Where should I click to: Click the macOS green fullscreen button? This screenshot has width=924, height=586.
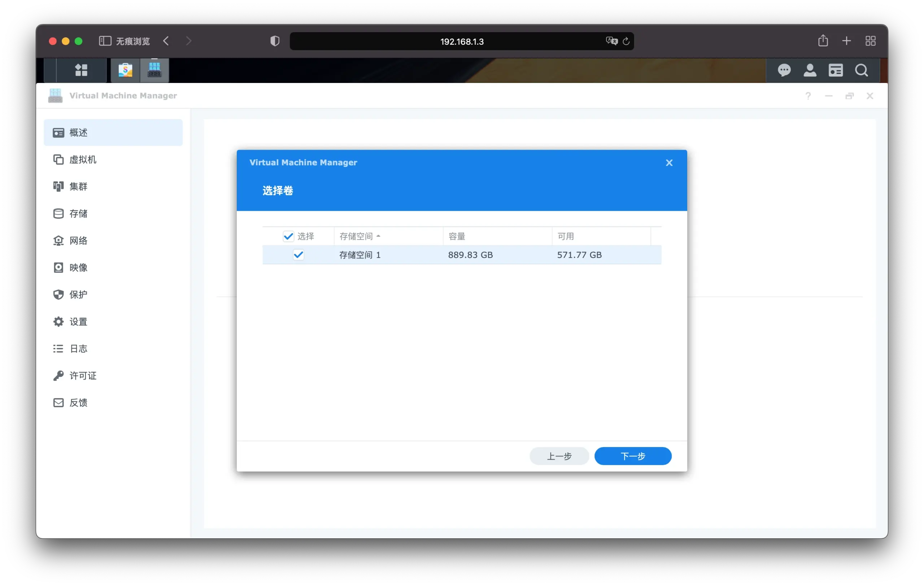pyautogui.click(x=78, y=41)
